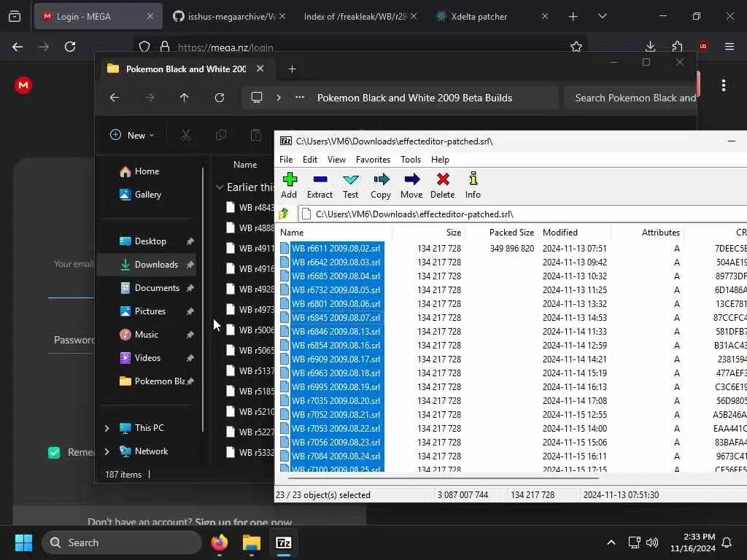
Task: Open Firefox downloads panel
Action: (x=650, y=46)
